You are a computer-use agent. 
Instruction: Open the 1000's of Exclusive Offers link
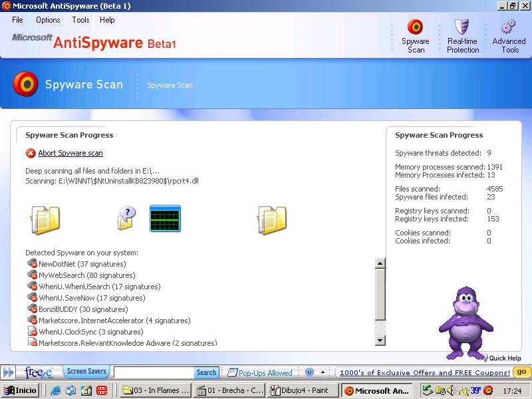point(425,372)
